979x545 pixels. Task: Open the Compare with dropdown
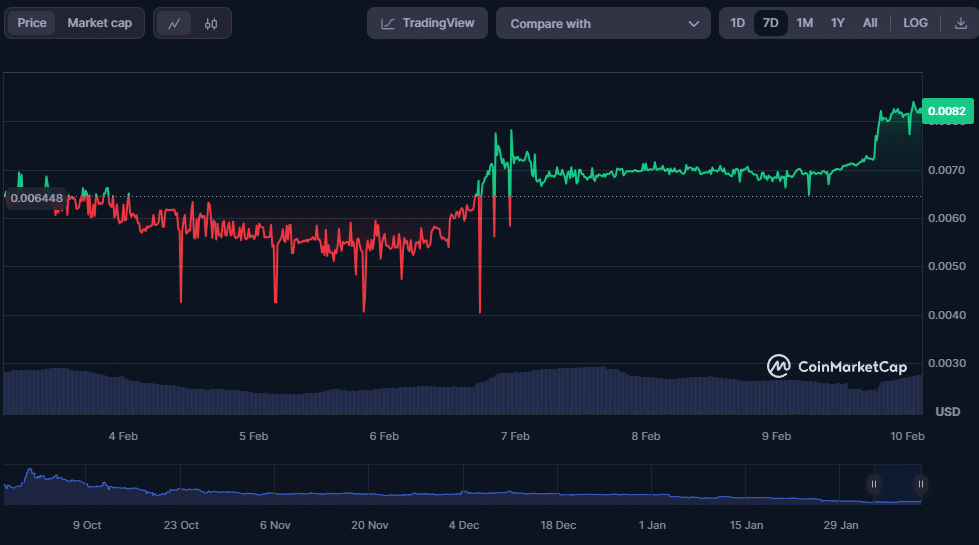[603, 23]
